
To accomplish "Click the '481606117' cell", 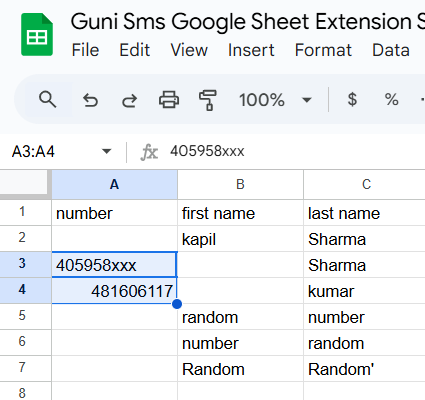I will 114,291.
